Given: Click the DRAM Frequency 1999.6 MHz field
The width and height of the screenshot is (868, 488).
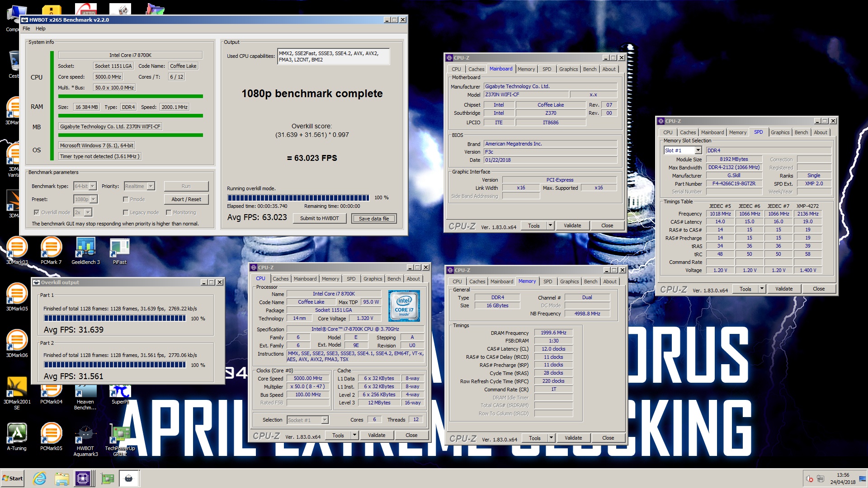Looking at the screenshot, I should 553,333.
